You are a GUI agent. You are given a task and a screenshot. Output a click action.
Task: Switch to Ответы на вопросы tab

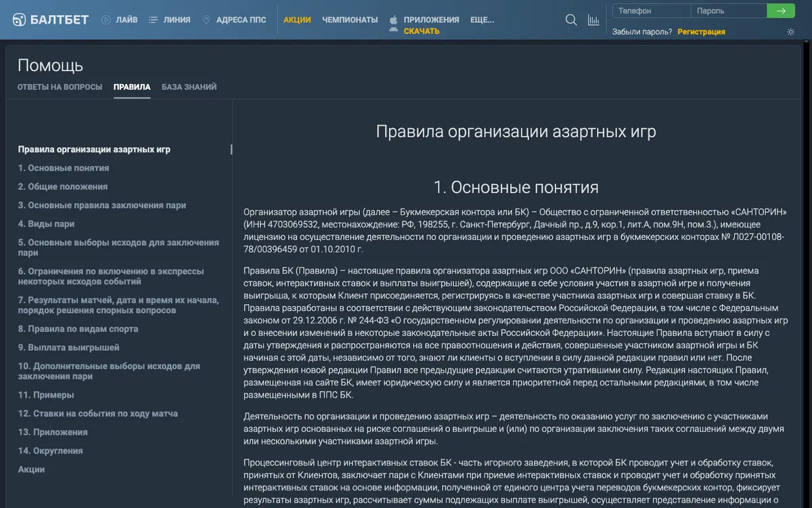tap(60, 87)
